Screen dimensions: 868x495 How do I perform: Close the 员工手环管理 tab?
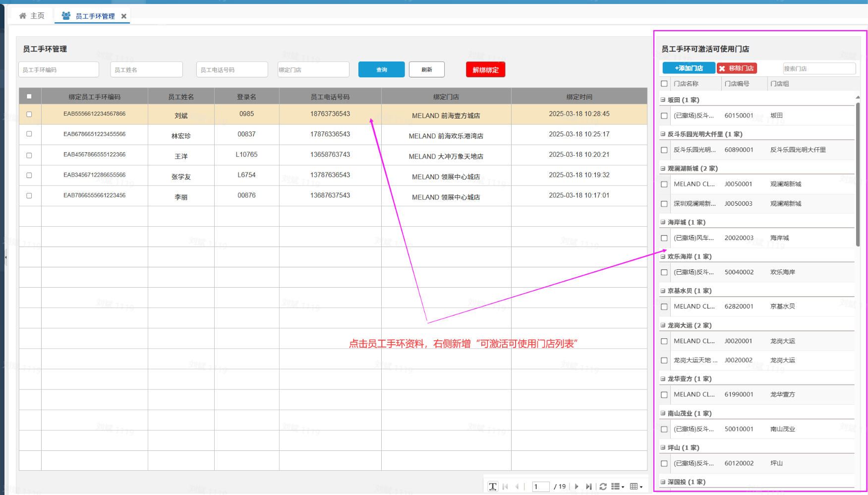(124, 16)
